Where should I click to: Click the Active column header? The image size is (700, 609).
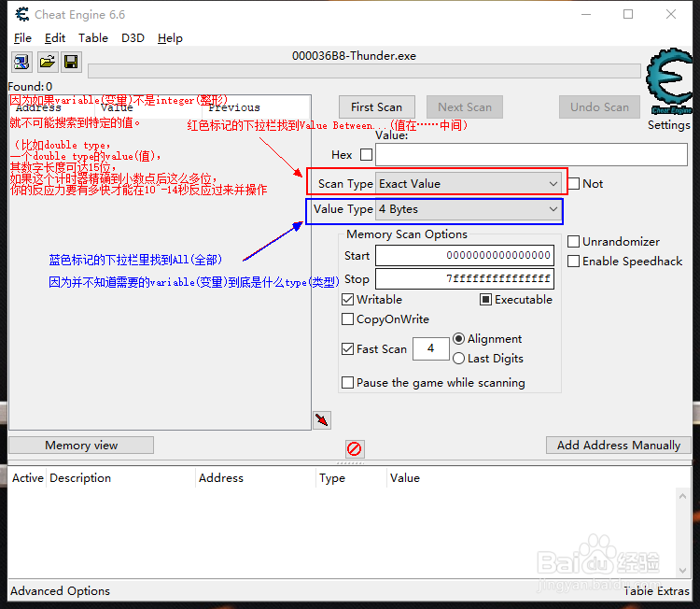click(28, 478)
